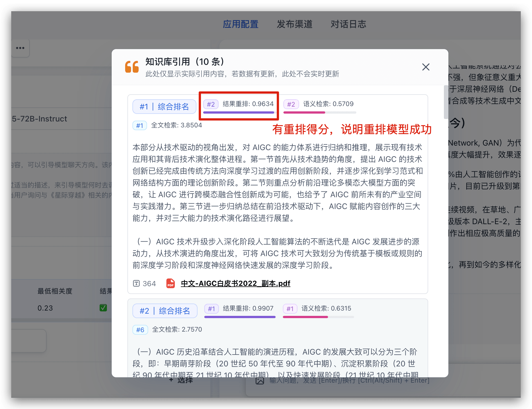Select the #1 综合排名 rank badge
Image resolution: width=532 pixels, height=409 pixels.
tap(164, 107)
